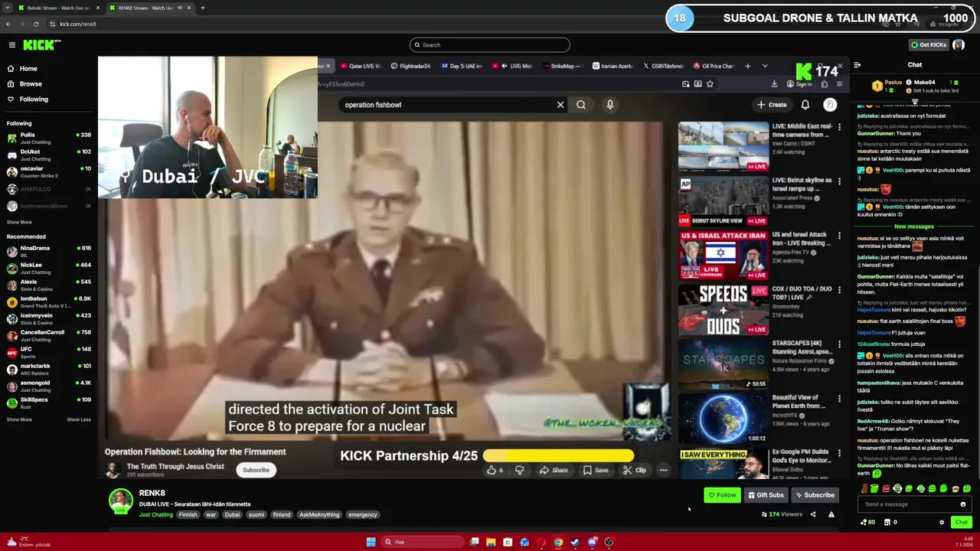Subscribe to the YouTube channel

pyautogui.click(x=256, y=470)
